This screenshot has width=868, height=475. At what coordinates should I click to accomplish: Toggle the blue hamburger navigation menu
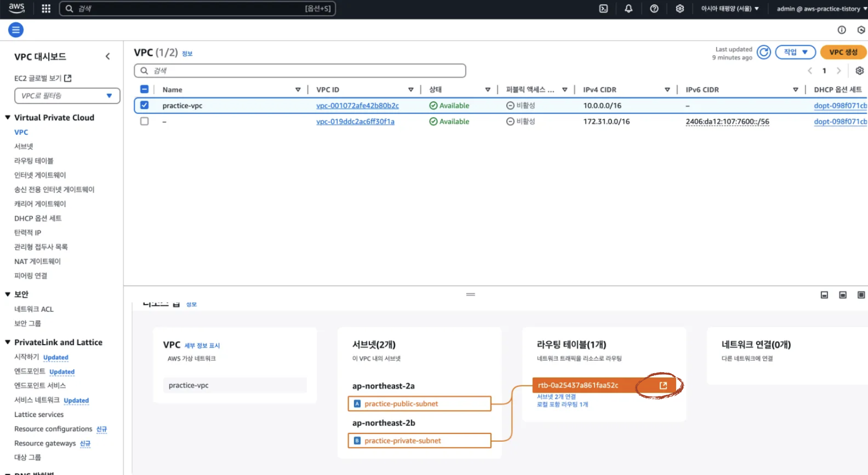[16, 30]
